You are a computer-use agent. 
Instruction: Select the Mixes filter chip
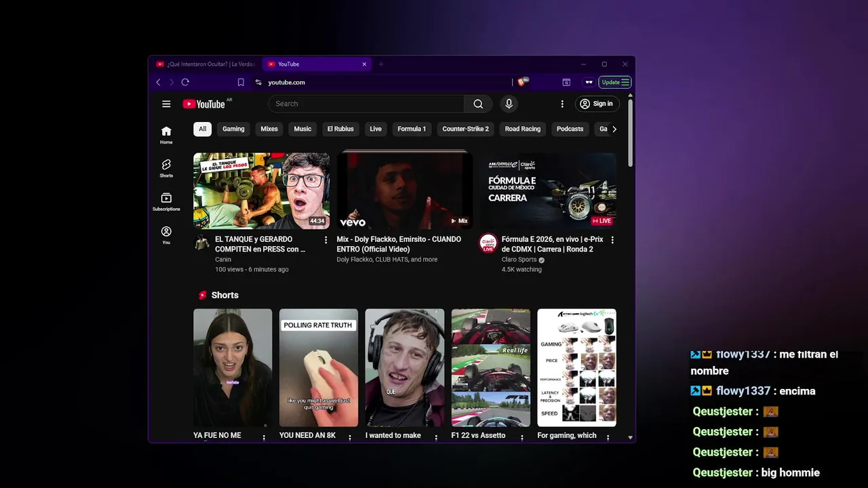point(269,129)
